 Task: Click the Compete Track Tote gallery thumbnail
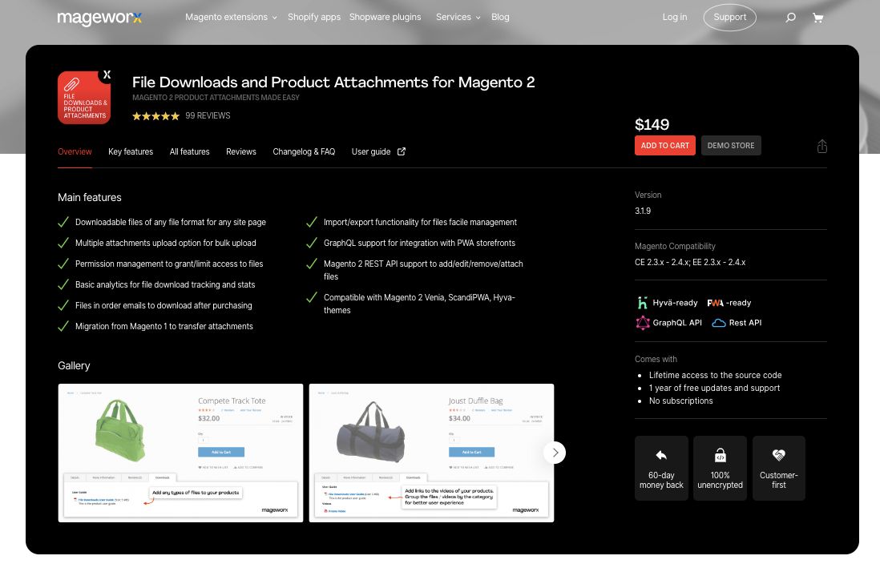[180, 453]
